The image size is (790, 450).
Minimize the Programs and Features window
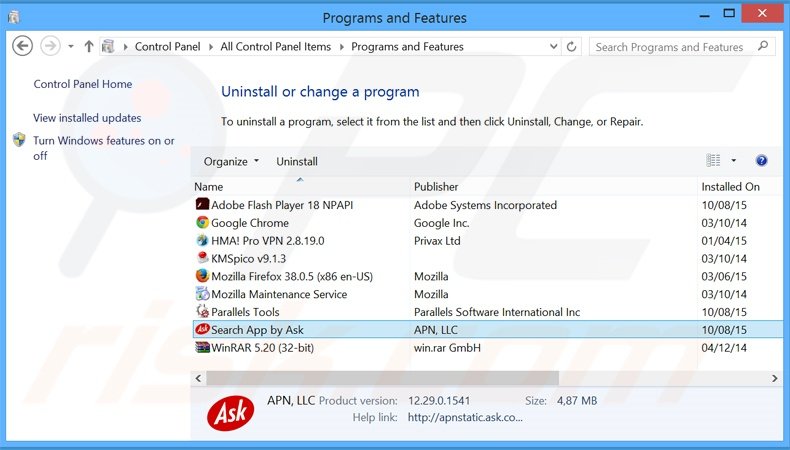click(705, 15)
